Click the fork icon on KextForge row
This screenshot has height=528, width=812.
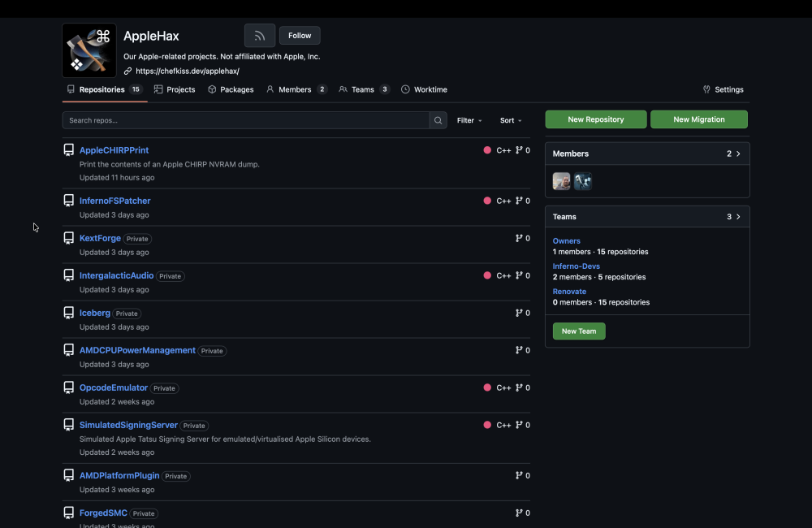click(x=519, y=238)
